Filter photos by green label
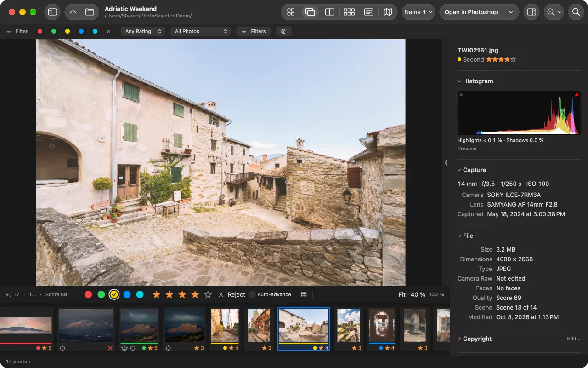588x368 pixels. point(54,31)
